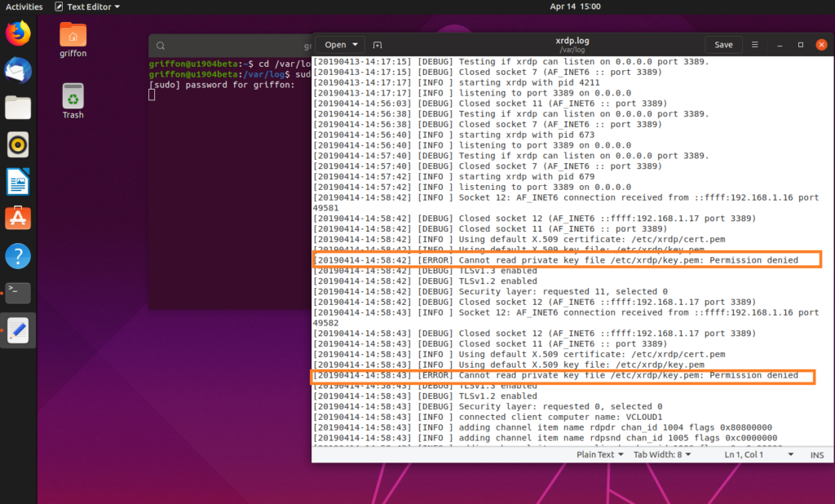The width and height of the screenshot is (835, 504).
Task: Click the 14:58:43 'Using default X.509 key file' line
Action: click(x=509, y=365)
